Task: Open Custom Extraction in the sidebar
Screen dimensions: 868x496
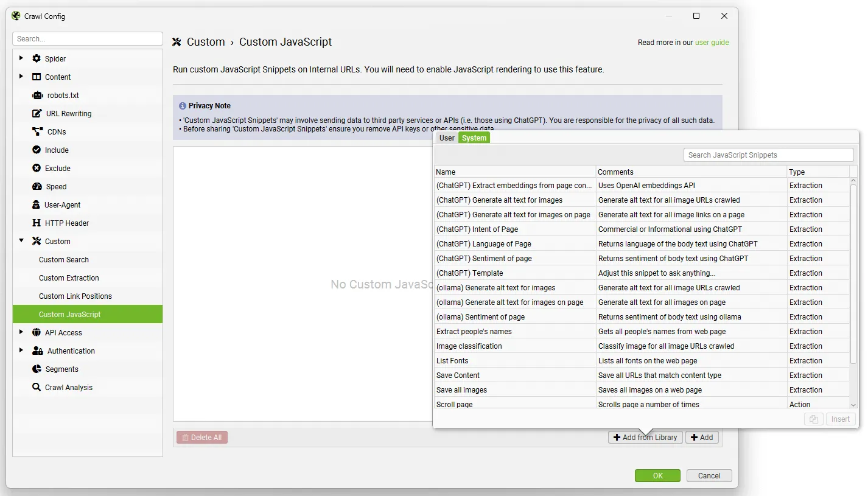Action: (69, 278)
